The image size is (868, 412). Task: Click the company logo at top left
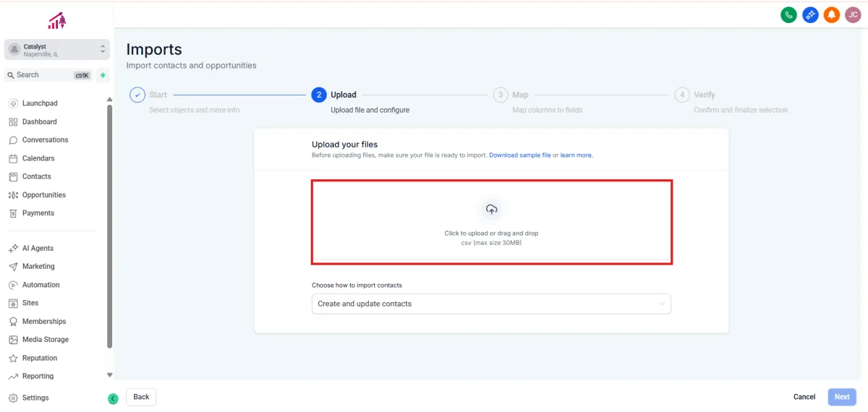57,21
